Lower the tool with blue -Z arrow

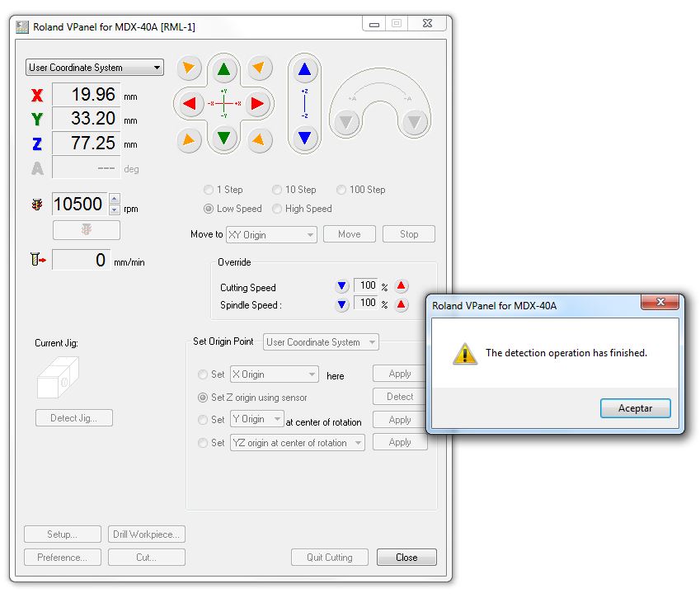click(304, 138)
